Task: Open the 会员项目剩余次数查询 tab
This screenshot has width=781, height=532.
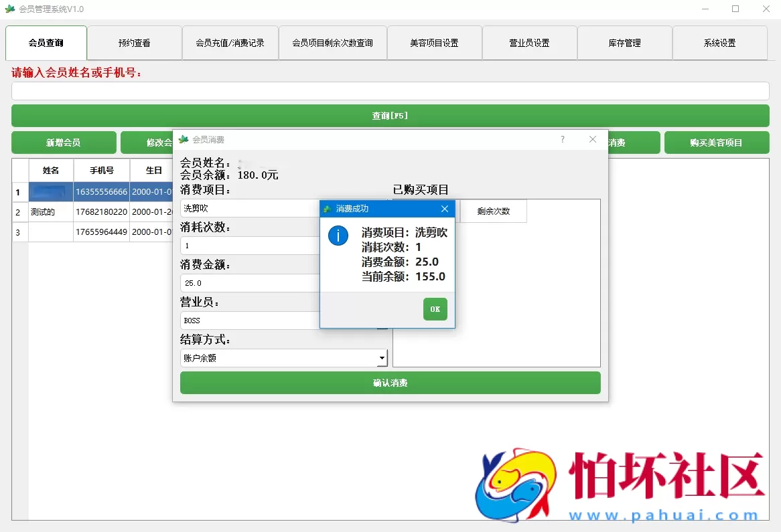Action: 332,42
